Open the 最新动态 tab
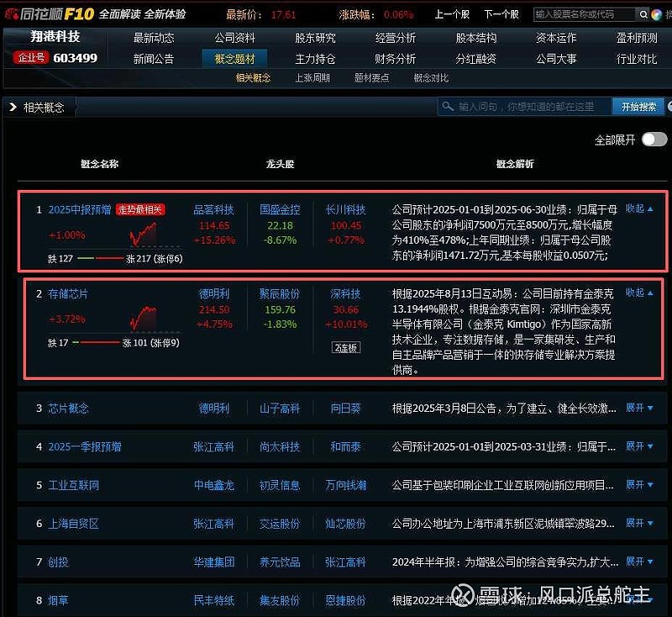The height and width of the screenshot is (617, 672). click(x=154, y=38)
